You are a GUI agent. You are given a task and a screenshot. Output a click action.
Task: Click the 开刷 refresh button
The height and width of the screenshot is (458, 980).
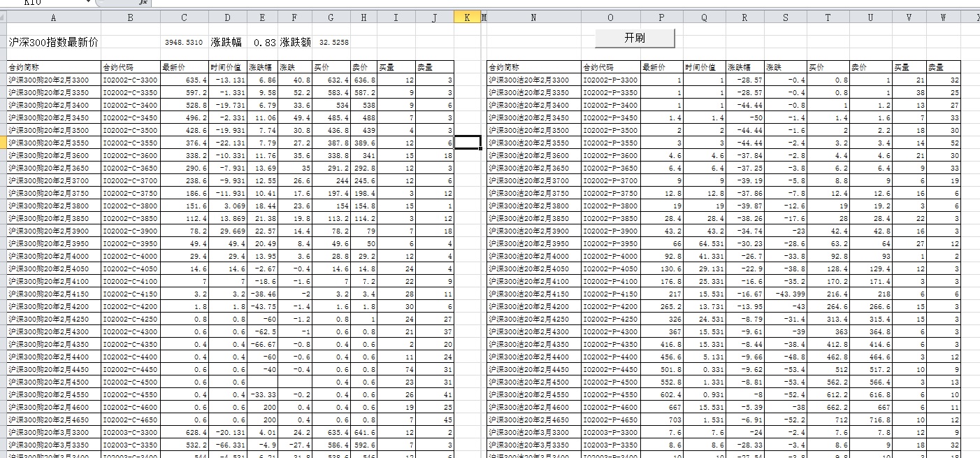[x=634, y=38]
